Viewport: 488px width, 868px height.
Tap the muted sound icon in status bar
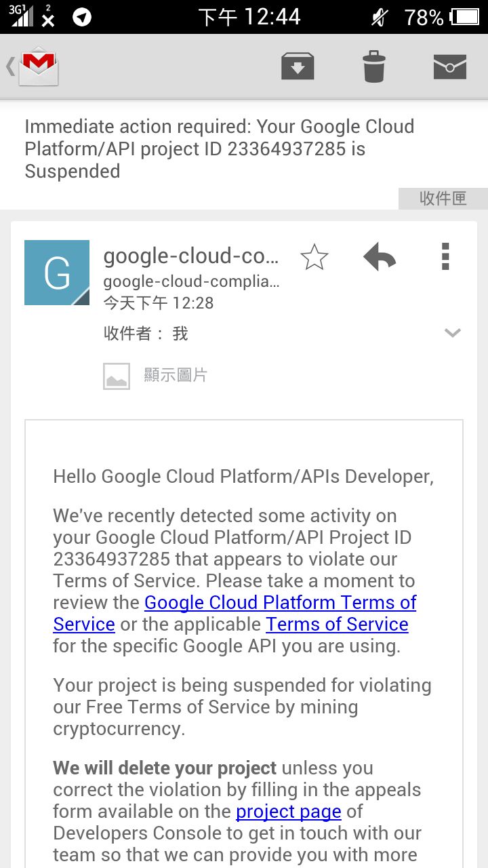[380, 17]
